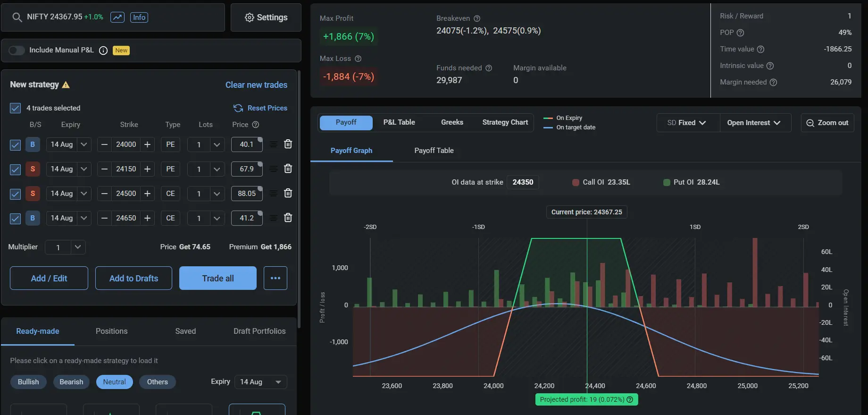The width and height of the screenshot is (868, 415).
Task: Click Clear new trades link
Action: [256, 85]
